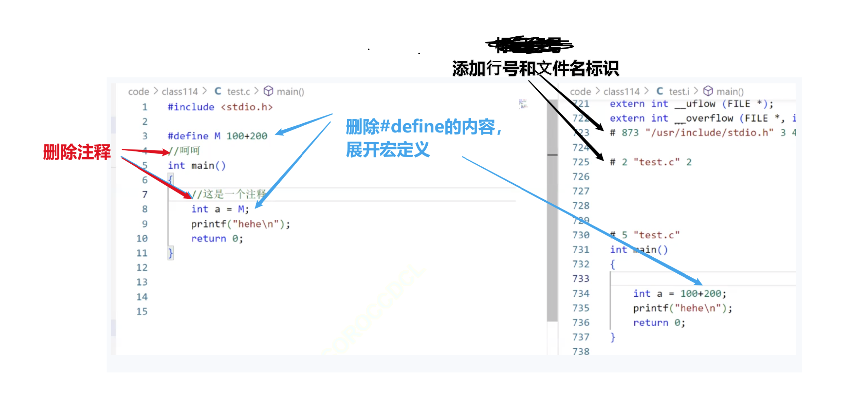Click the C language icon beside test.c breadcrumb
Viewport: 868px width, 412px height.
coord(218,91)
